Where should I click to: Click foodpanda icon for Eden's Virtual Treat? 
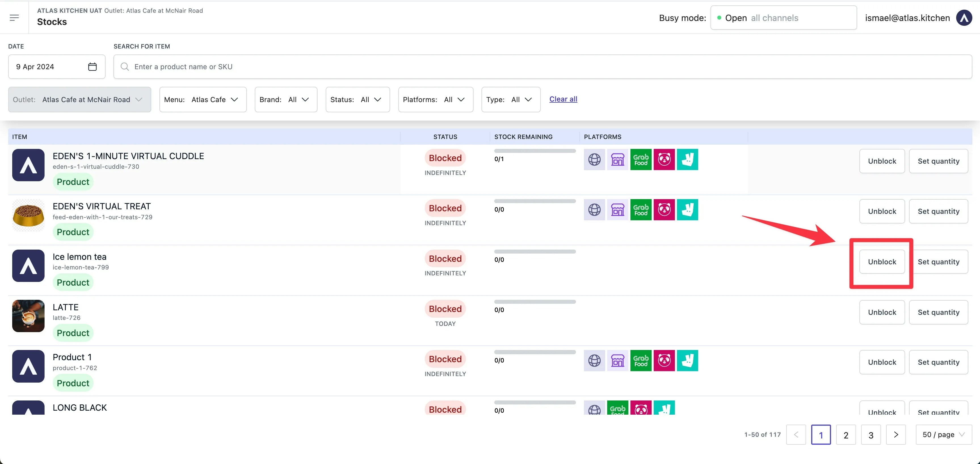pos(664,210)
